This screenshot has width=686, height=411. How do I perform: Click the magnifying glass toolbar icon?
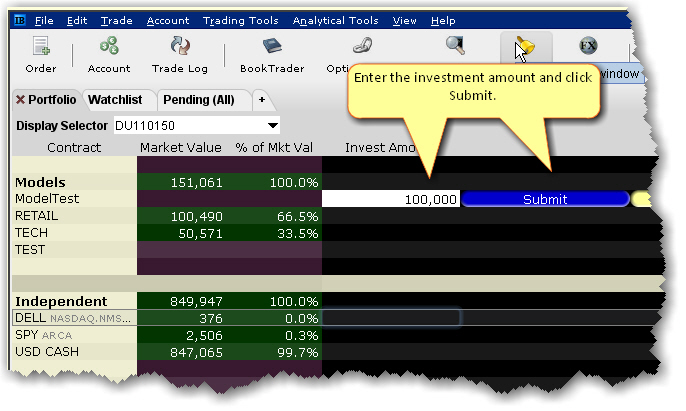pyautogui.click(x=456, y=45)
